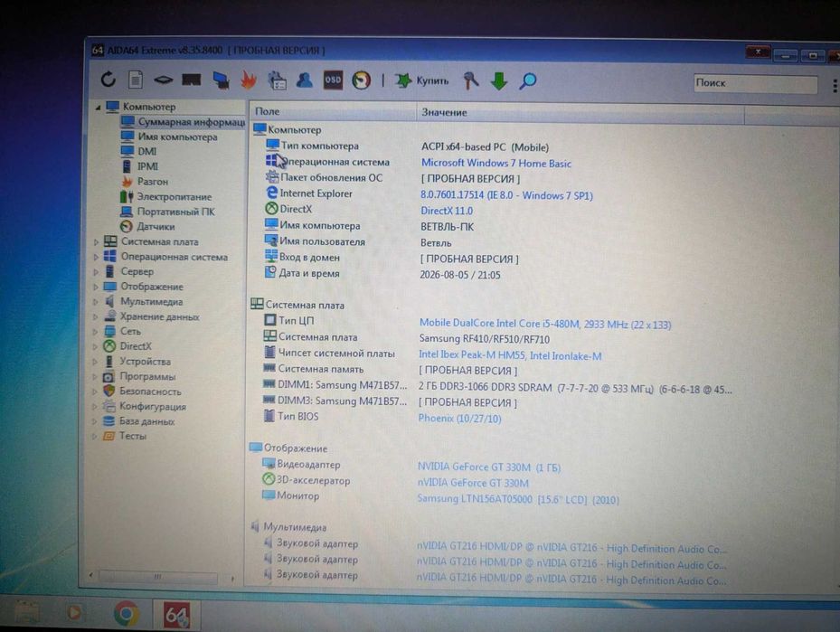Screen dimensions: 840x632
Task: Click the magnifier search icon
Action: pos(528,81)
